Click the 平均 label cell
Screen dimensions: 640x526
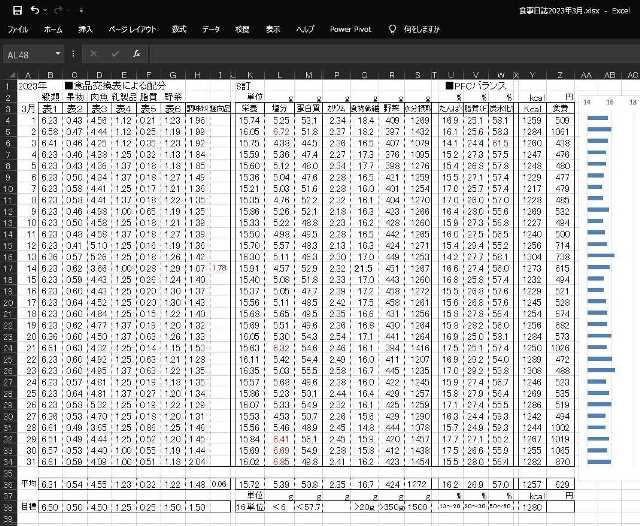click(28, 484)
